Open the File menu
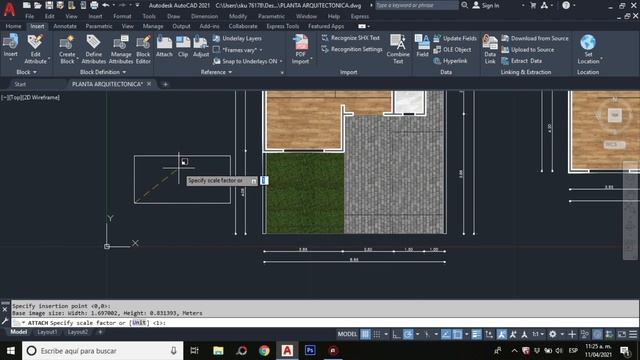640x360 pixels. pos(29,16)
